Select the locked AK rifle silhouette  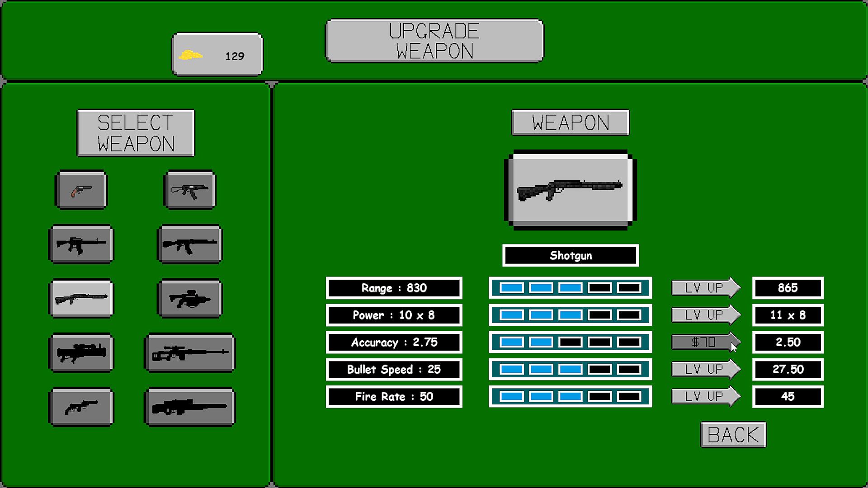190,244
